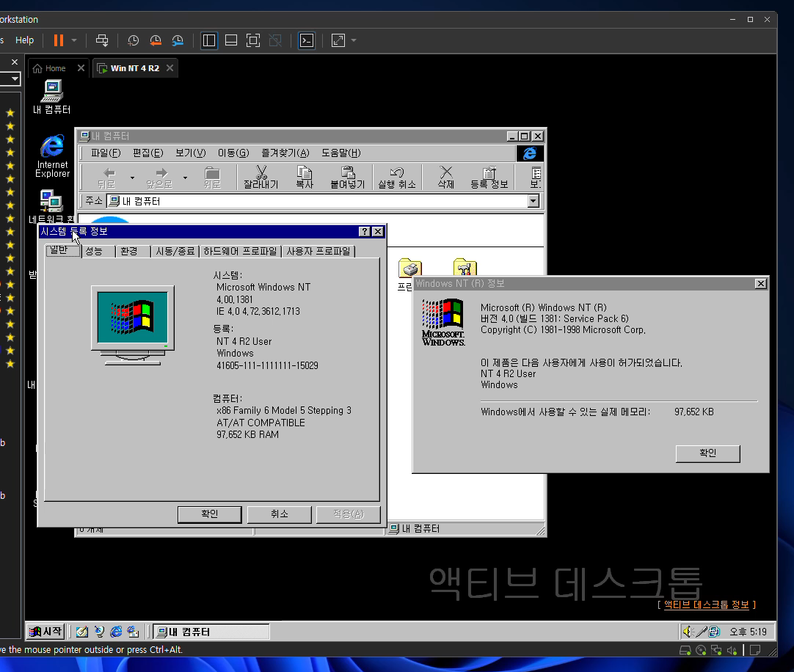Close the library sidebar panel with the X

pyautogui.click(x=15, y=62)
